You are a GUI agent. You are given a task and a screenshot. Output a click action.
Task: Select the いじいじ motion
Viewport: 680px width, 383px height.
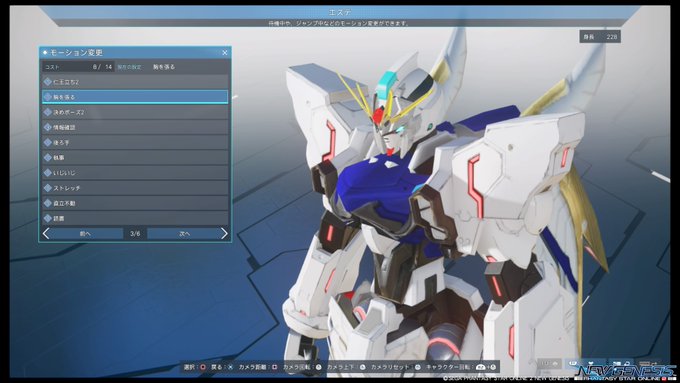135,173
